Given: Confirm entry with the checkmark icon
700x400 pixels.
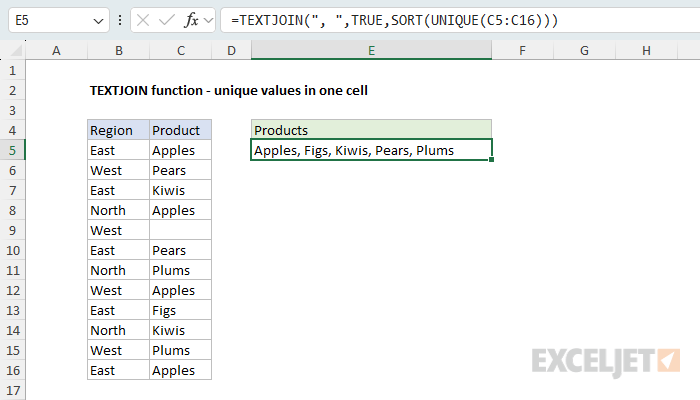Looking at the screenshot, I should (x=167, y=20).
